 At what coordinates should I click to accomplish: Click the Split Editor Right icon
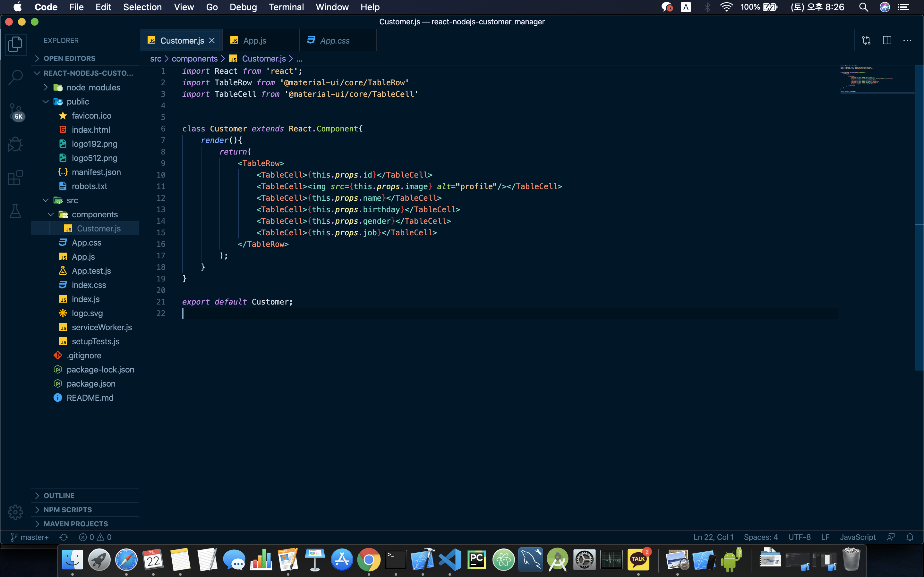[x=886, y=40]
